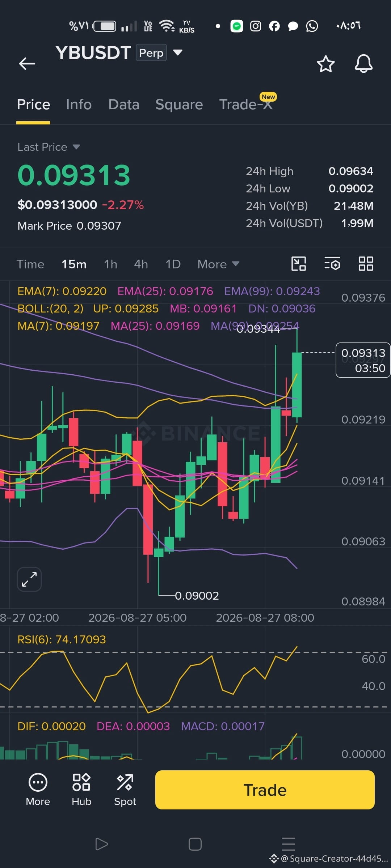Tap the 2026-08-27 08:00 time axis label
The width and height of the screenshot is (391, 868).
(x=265, y=618)
